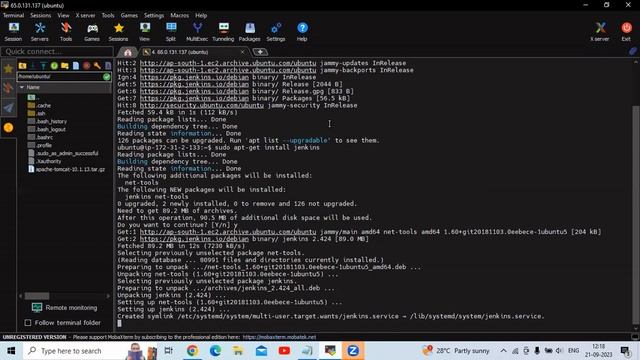Click the Windows Start button
The image size is (640, 360).
pyautogui.click(x=11, y=351)
